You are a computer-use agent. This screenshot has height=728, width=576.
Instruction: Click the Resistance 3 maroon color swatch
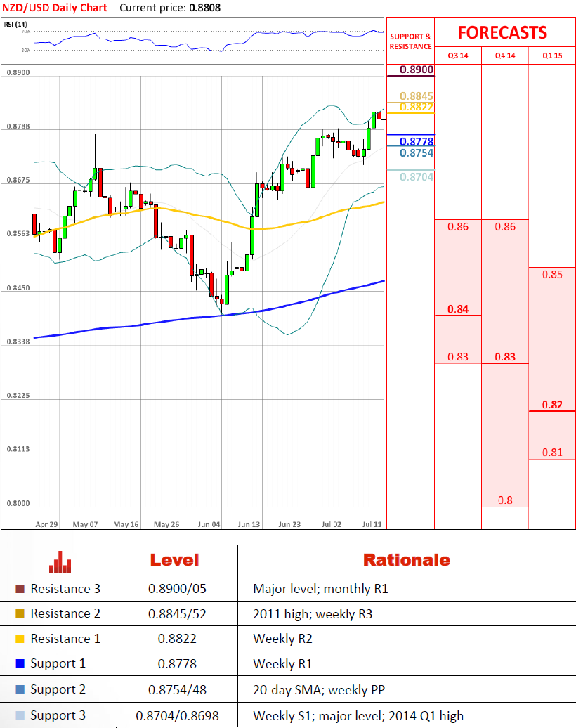coord(20,589)
